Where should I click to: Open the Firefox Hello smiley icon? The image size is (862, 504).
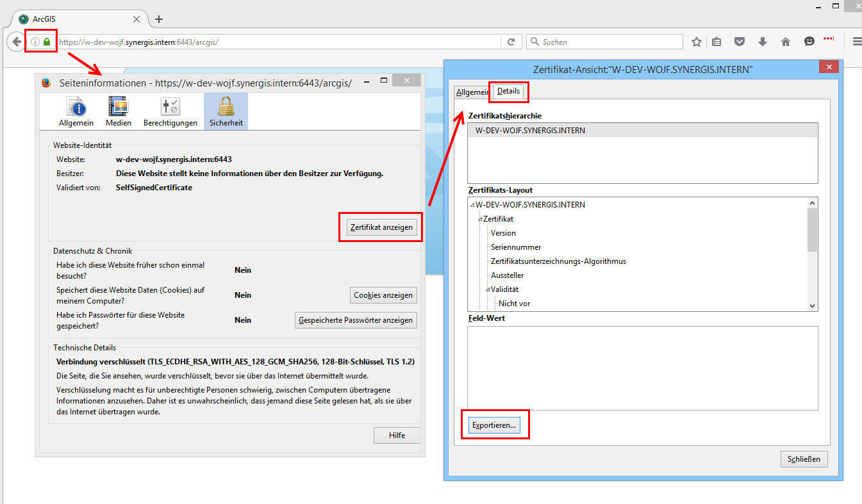[809, 41]
